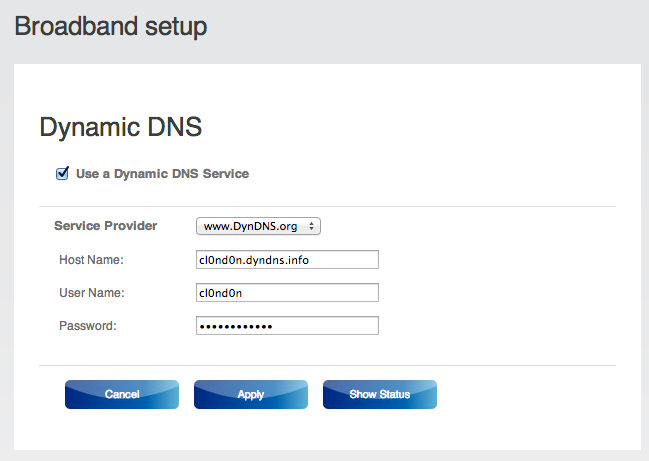Click the Use a Dynamic DNS Service label text

point(162,174)
